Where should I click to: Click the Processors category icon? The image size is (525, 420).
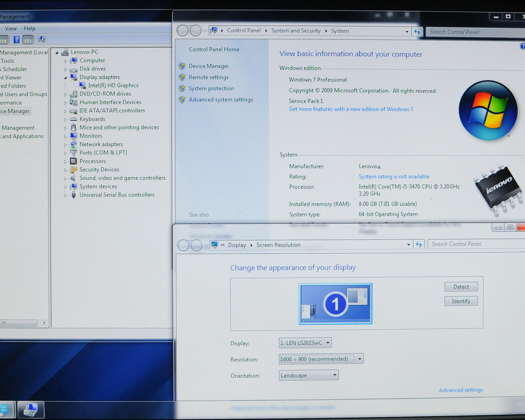(74, 161)
